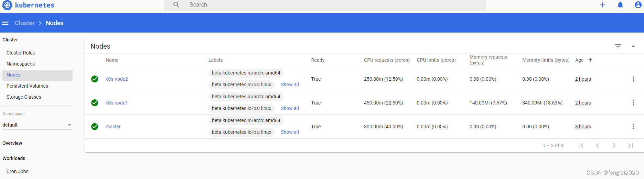Go to last page of nodes
The height and width of the screenshot is (179, 644).
[x=631, y=146]
